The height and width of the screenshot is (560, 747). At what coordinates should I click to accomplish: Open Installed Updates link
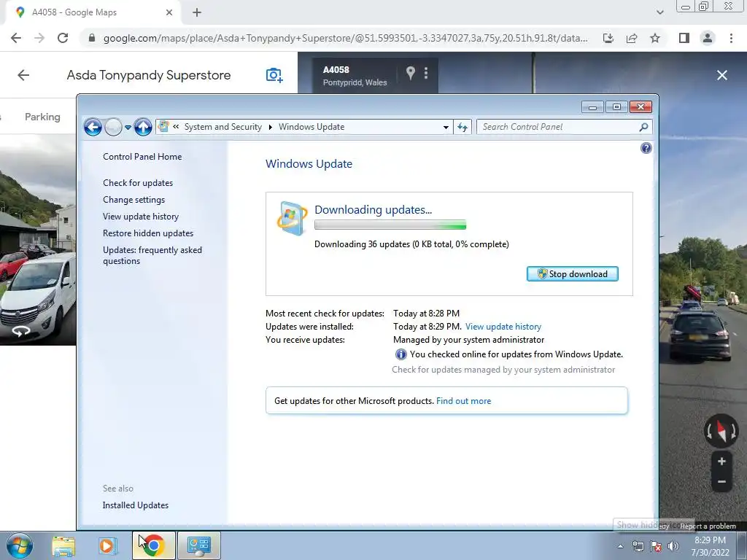tap(135, 505)
